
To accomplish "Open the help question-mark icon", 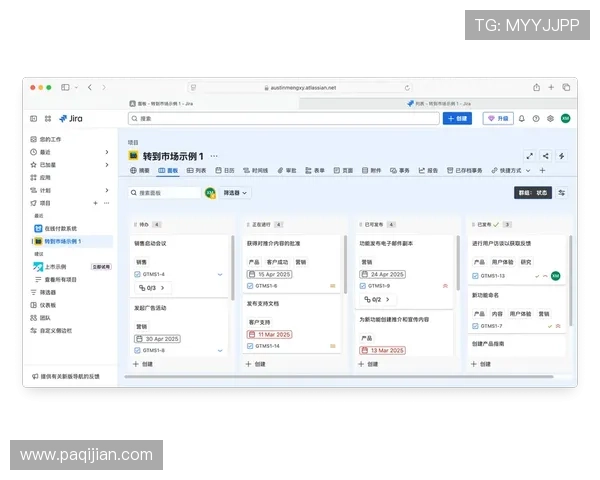I will click(536, 119).
